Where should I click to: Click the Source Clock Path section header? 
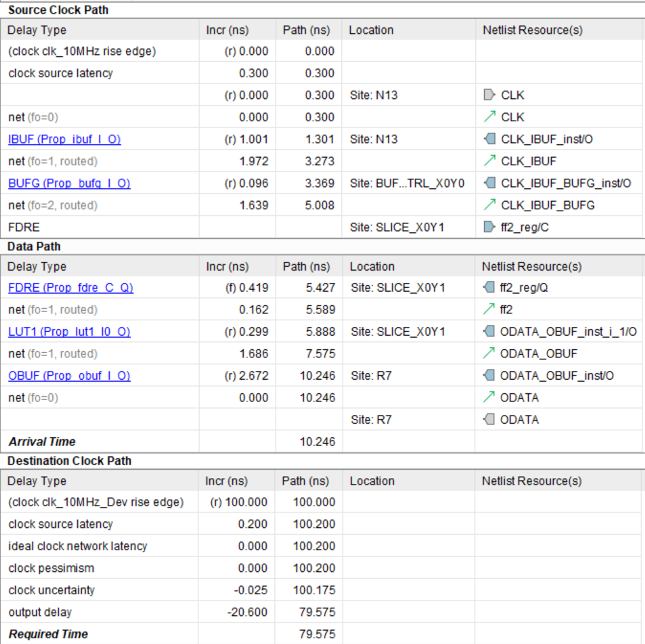(58, 10)
